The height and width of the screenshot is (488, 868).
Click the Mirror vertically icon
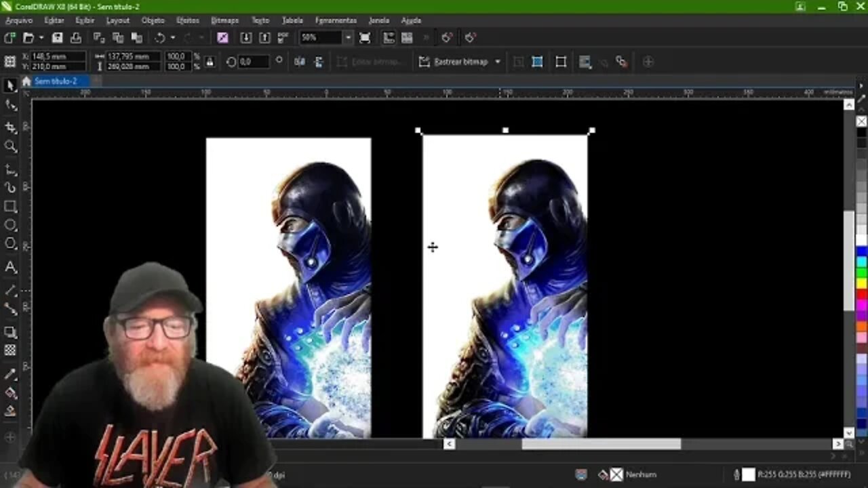[319, 62]
